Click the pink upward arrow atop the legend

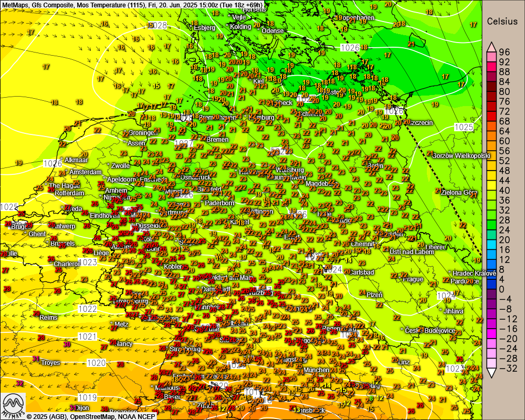[x=491, y=46]
